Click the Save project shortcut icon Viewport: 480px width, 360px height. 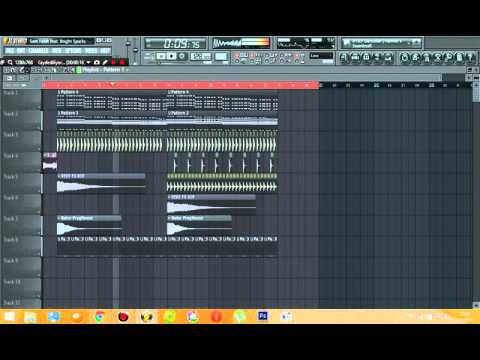coord(415,58)
